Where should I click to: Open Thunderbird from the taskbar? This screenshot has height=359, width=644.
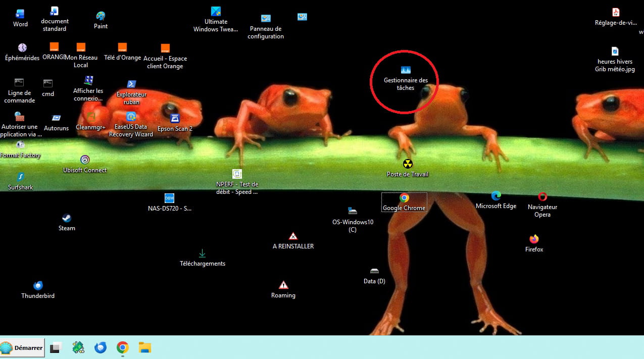(101, 347)
